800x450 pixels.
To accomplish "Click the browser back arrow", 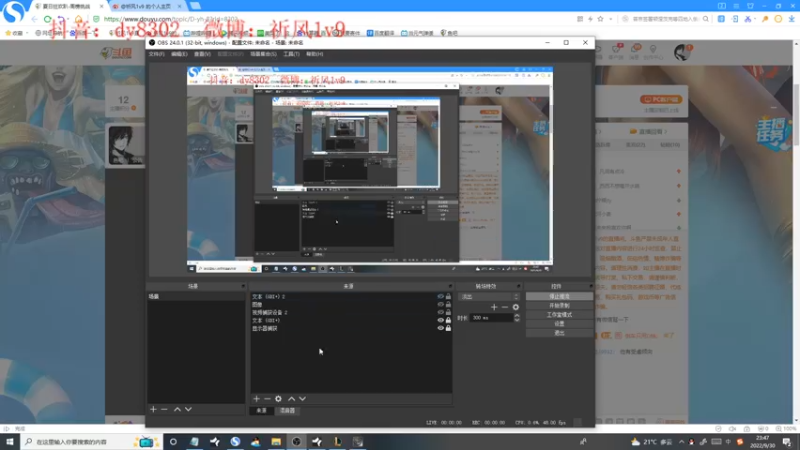I will tap(34, 19).
